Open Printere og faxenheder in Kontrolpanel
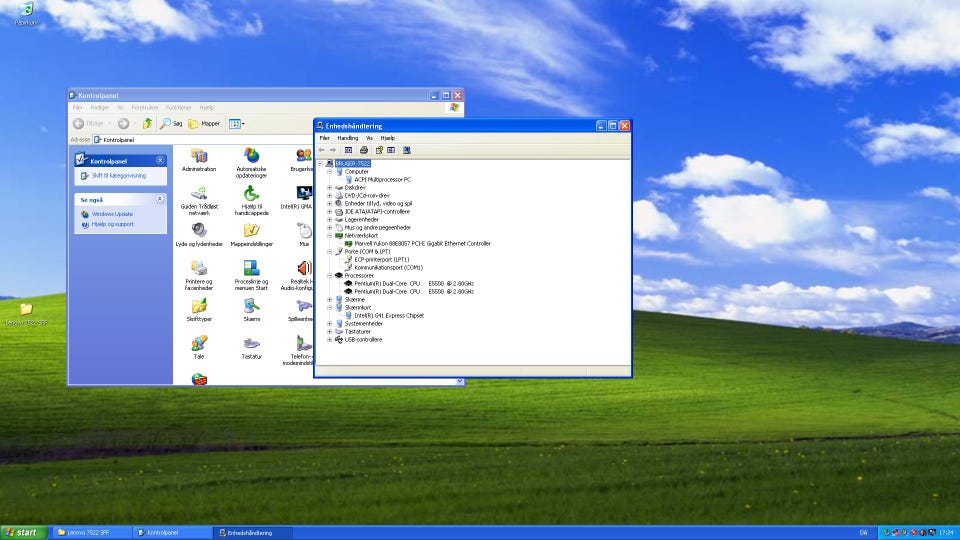Screen dimensions: 960x540 (199, 276)
